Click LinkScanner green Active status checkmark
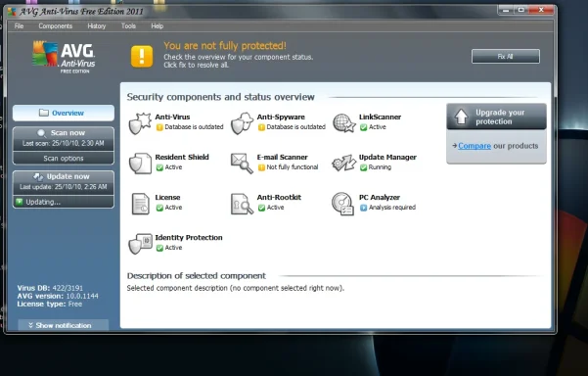 pyautogui.click(x=363, y=127)
